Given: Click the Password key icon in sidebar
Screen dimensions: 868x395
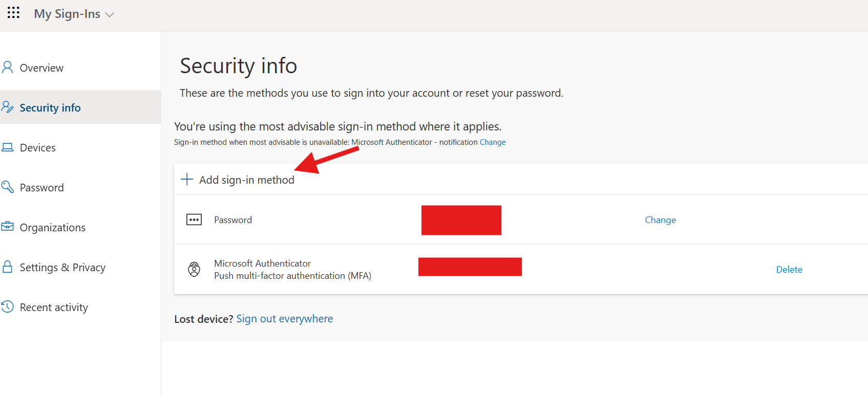Looking at the screenshot, I should pyautogui.click(x=7, y=187).
